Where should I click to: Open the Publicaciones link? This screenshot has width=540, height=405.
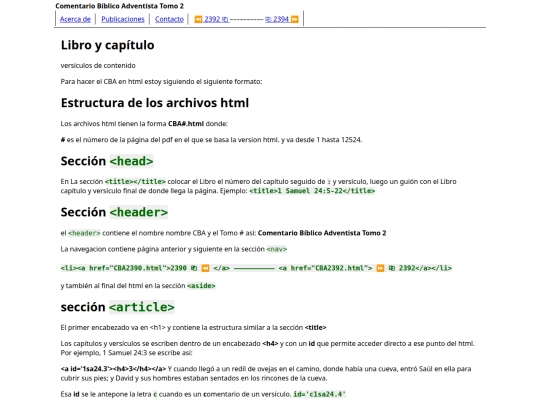[x=123, y=19]
